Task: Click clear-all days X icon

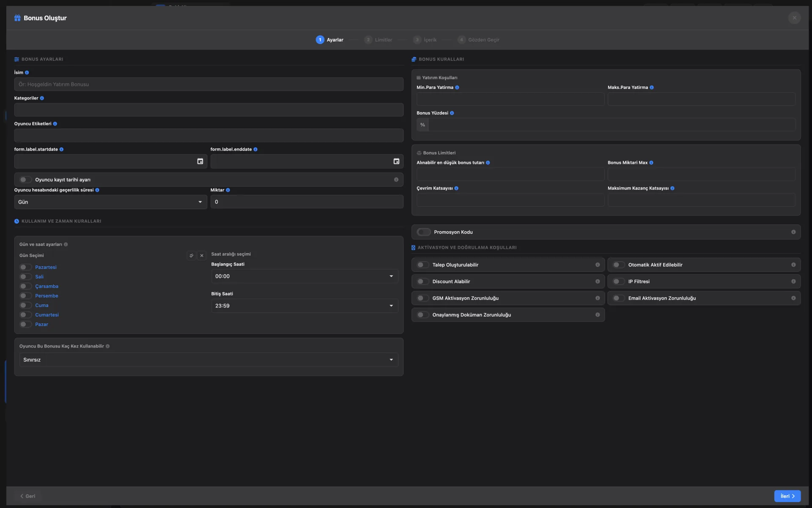Action: 202,256
